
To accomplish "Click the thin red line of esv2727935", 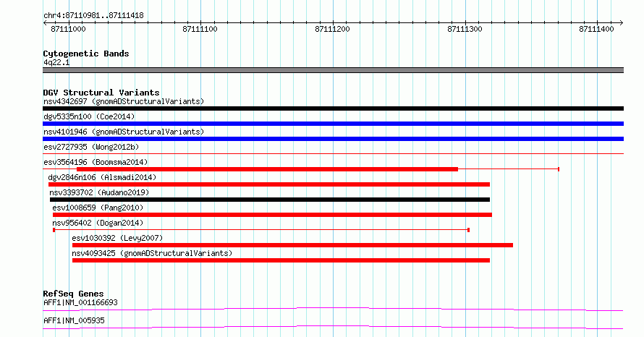I will click(333, 154).
